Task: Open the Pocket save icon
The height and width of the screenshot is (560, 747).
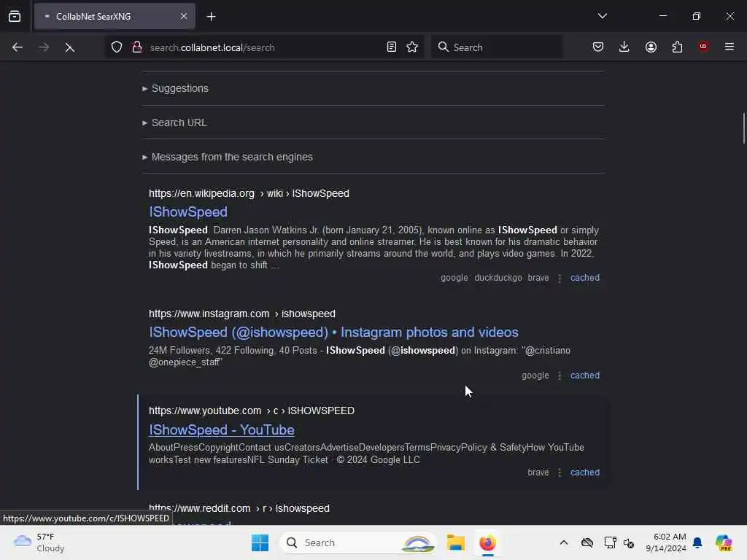Action: (x=598, y=47)
